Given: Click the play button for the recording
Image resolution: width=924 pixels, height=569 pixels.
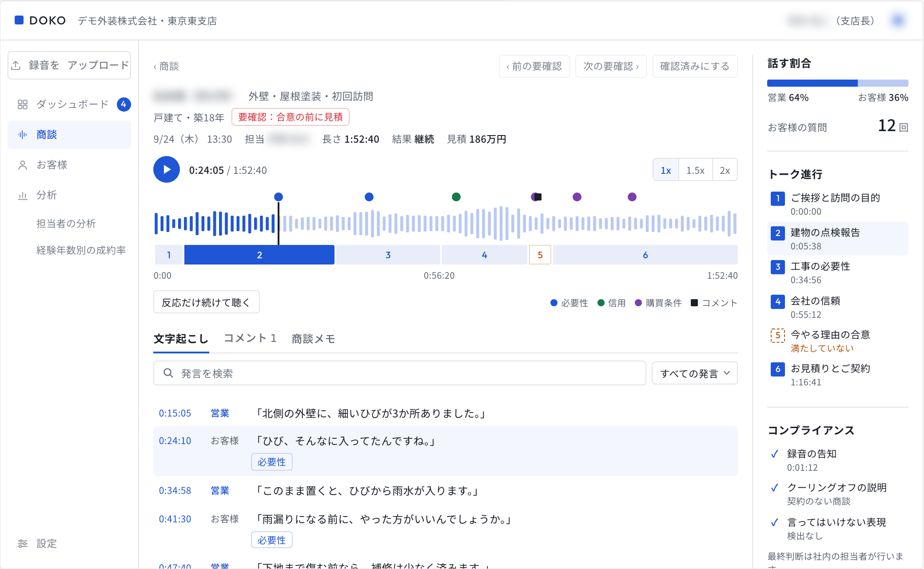Looking at the screenshot, I should tap(167, 169).
